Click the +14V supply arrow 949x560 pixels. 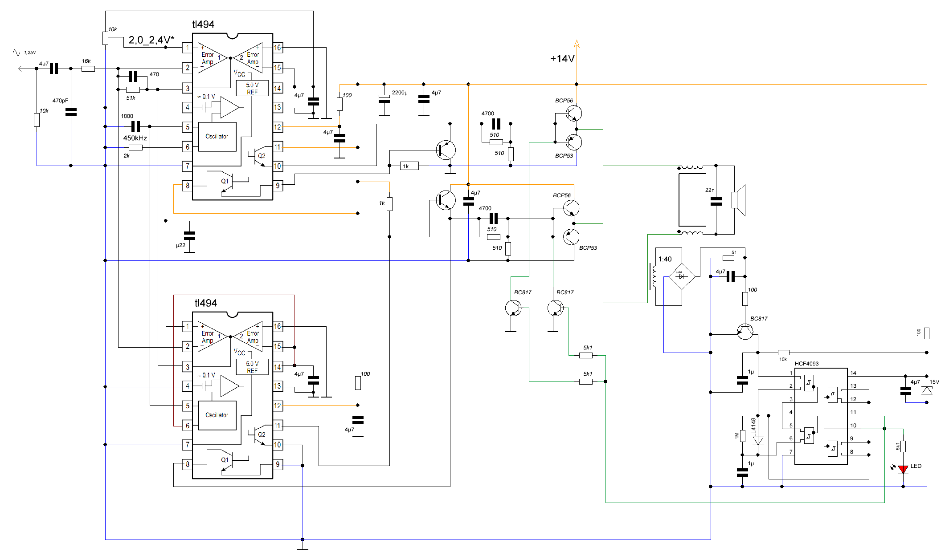point(577,44)
